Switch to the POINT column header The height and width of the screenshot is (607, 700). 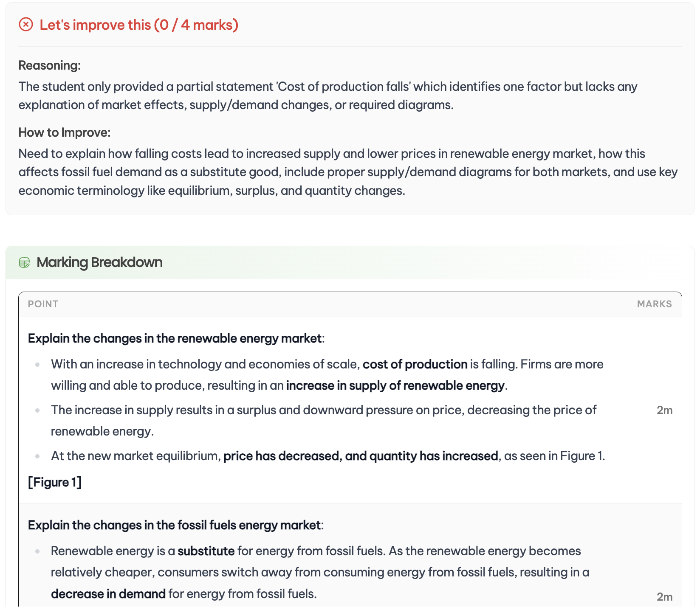pyautogui.click(x=43, y=304)
